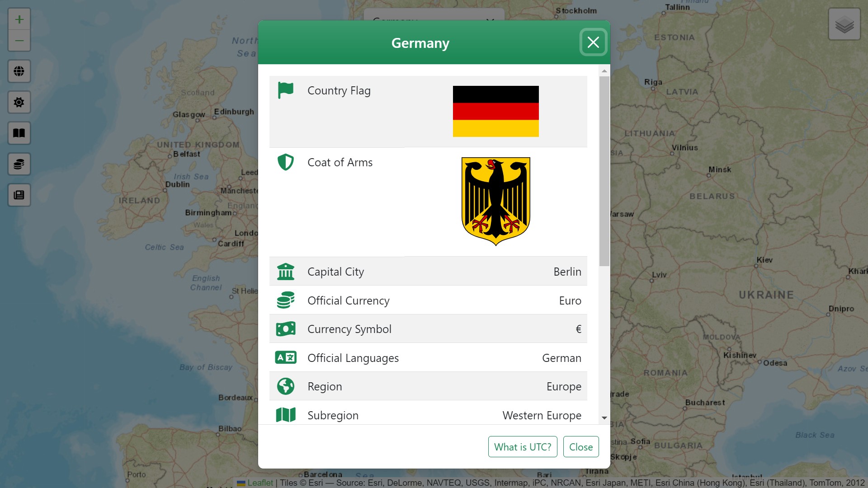
Task: Click the shield icon beside Coat of Arms
Action: 285,162
